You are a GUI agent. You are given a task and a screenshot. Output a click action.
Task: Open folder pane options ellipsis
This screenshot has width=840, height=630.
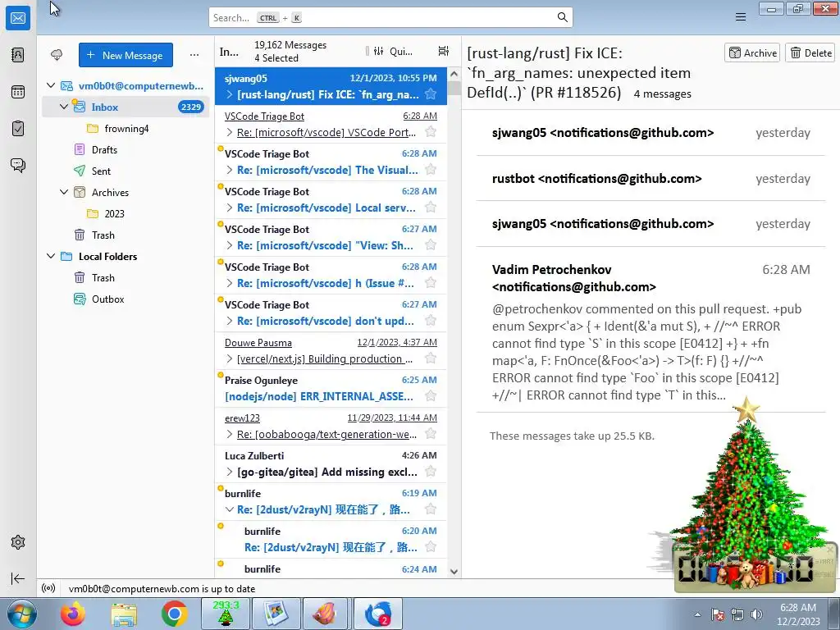point(194,55)
